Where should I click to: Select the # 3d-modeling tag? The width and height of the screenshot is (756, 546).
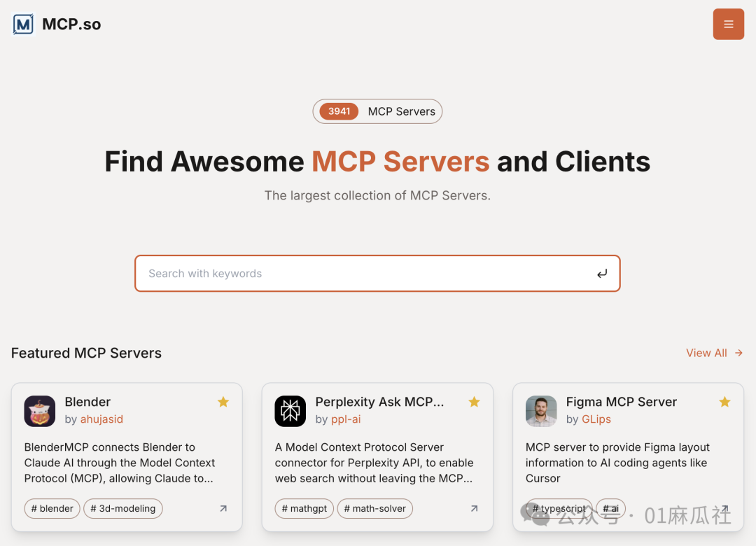(123, 508)
